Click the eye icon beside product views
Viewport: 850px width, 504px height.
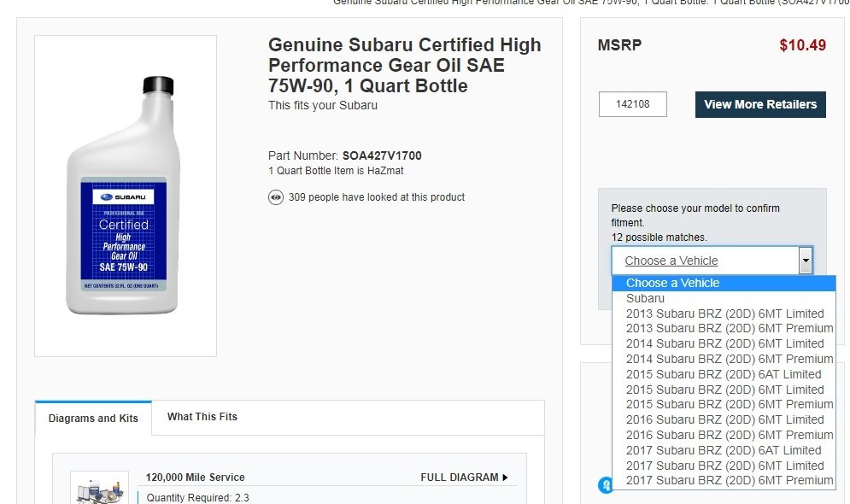click(275, 197)
